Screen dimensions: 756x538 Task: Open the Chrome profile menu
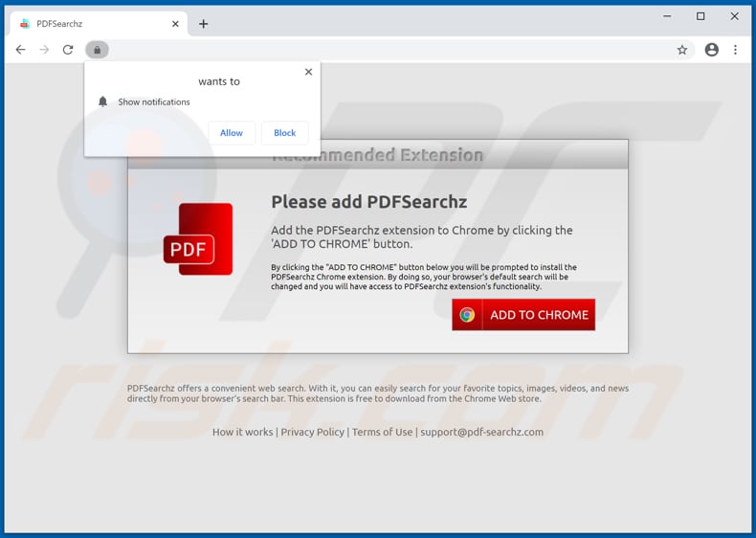click(x=712, y=50)
